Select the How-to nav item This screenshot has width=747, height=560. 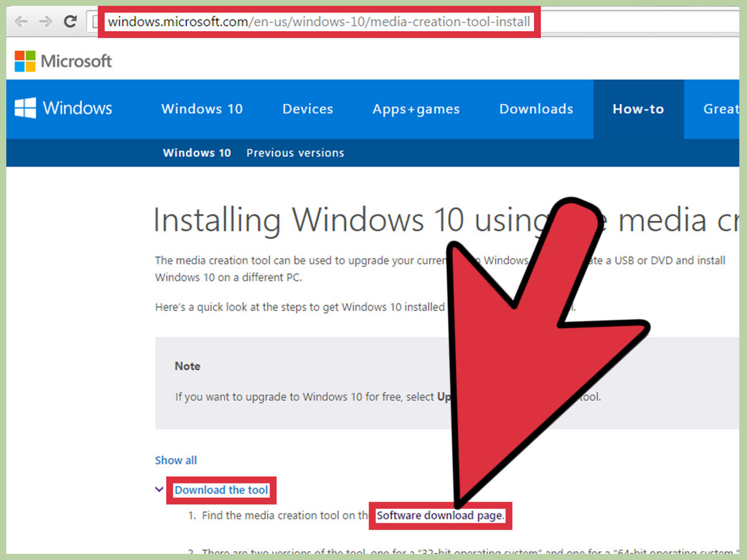click(x=638, y=109)
